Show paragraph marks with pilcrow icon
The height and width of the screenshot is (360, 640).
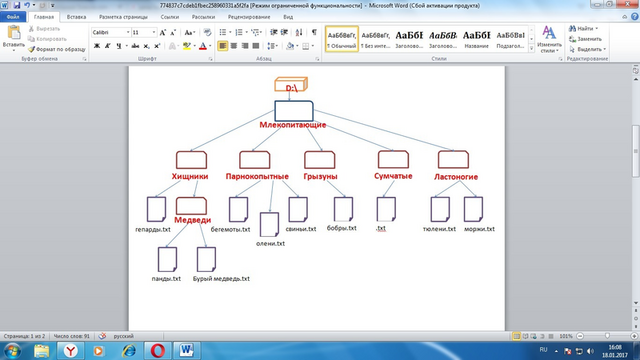point(314,32)
